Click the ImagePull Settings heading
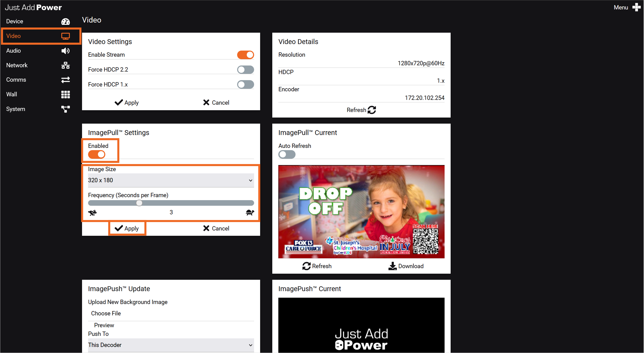 pos(118,132)
